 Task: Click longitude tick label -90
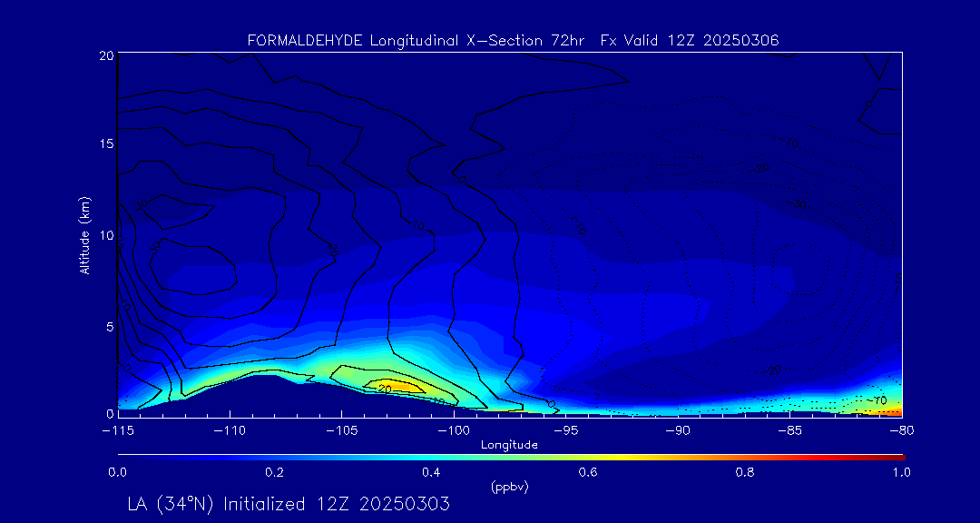pyautogui.click(x=678, y=430)
